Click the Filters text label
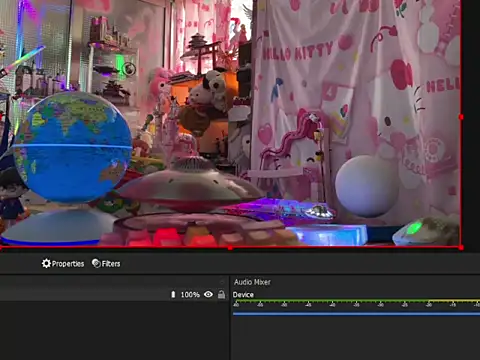 pyautogui.click(x=111, y=264)
